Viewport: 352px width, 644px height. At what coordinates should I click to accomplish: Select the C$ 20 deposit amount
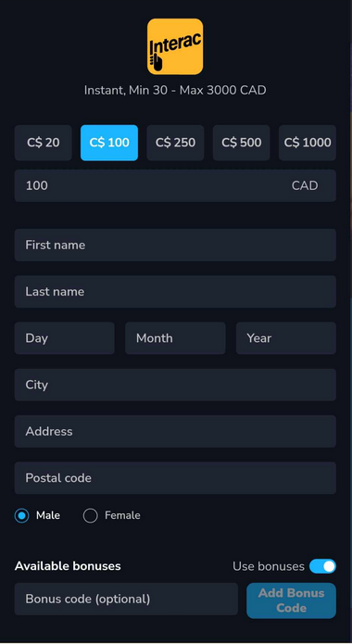44,143
